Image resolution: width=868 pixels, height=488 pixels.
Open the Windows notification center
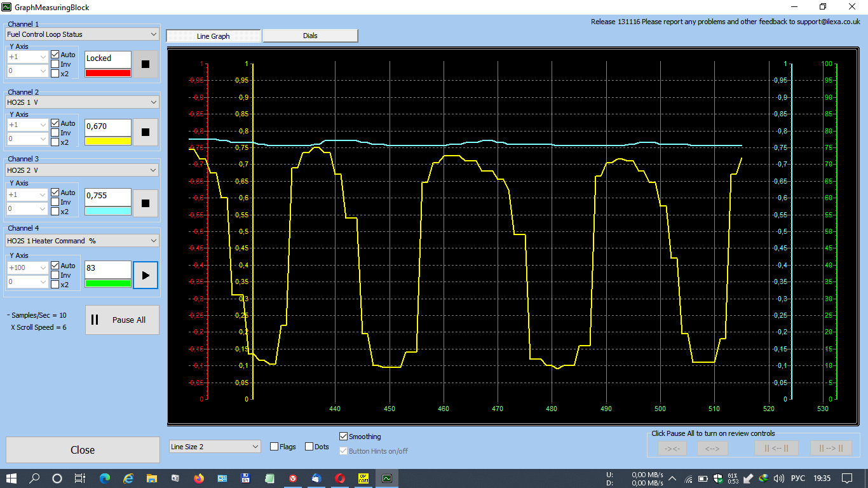point(847,478)
